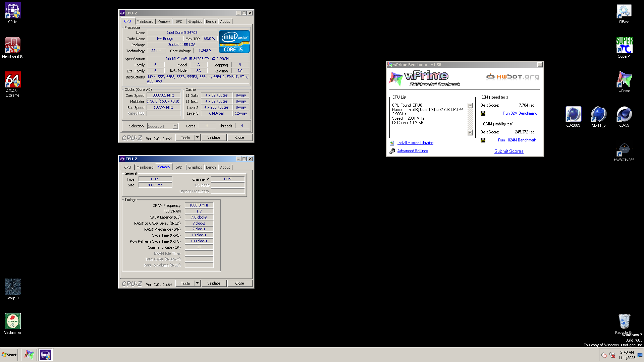
Task: Click wPrime taskbar button
Action: pyautogui.click(x=29, y=355)
